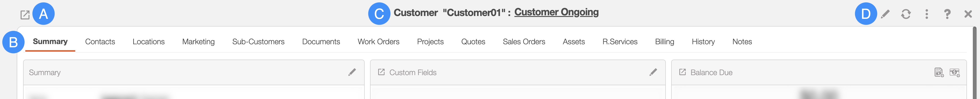Show the Sales Orders tab
This screenshot has height=99, width=980.
524,42
